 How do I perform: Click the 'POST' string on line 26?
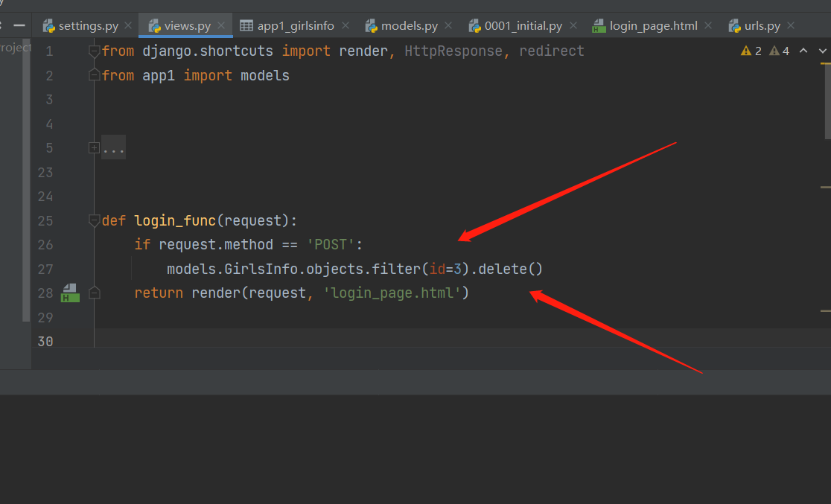pyautogui.click(x=331, y=244)
